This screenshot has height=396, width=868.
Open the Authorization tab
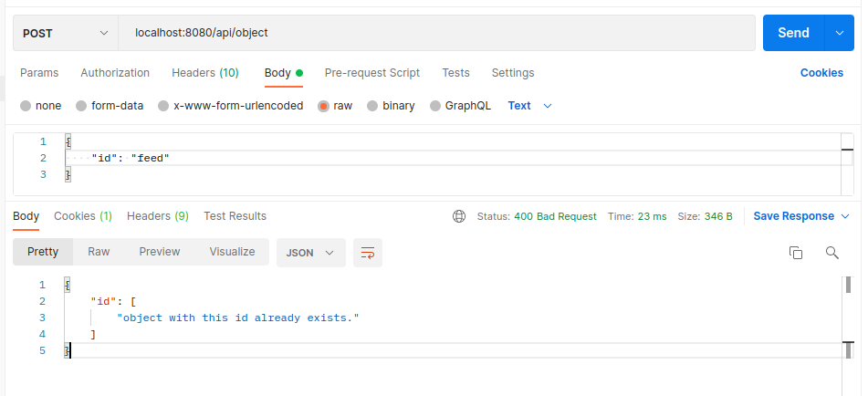pyautogui.click(x=115, y=73)
